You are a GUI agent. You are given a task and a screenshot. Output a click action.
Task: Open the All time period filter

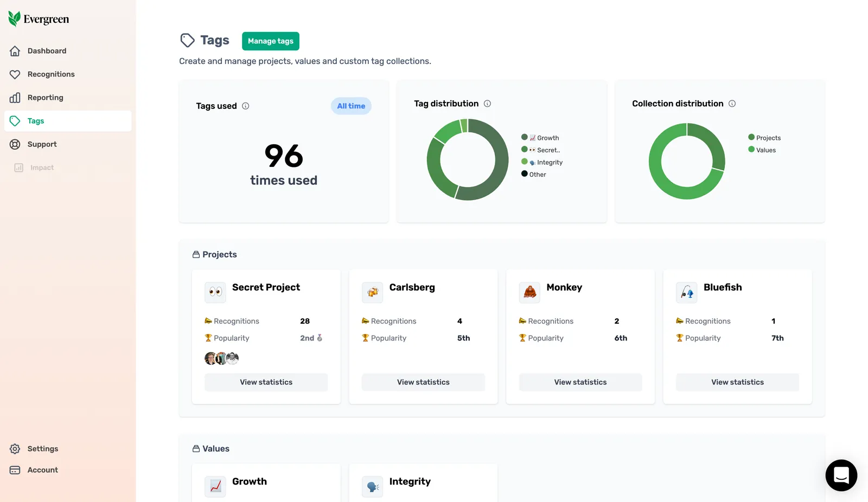tap(351, 106)
